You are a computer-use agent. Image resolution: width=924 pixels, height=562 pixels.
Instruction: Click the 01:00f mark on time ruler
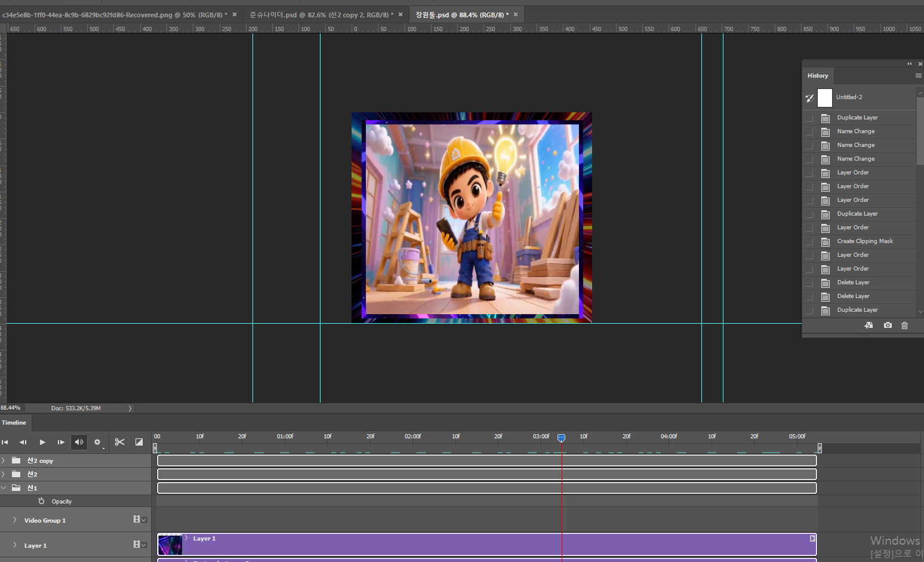(x=285, y=437)
